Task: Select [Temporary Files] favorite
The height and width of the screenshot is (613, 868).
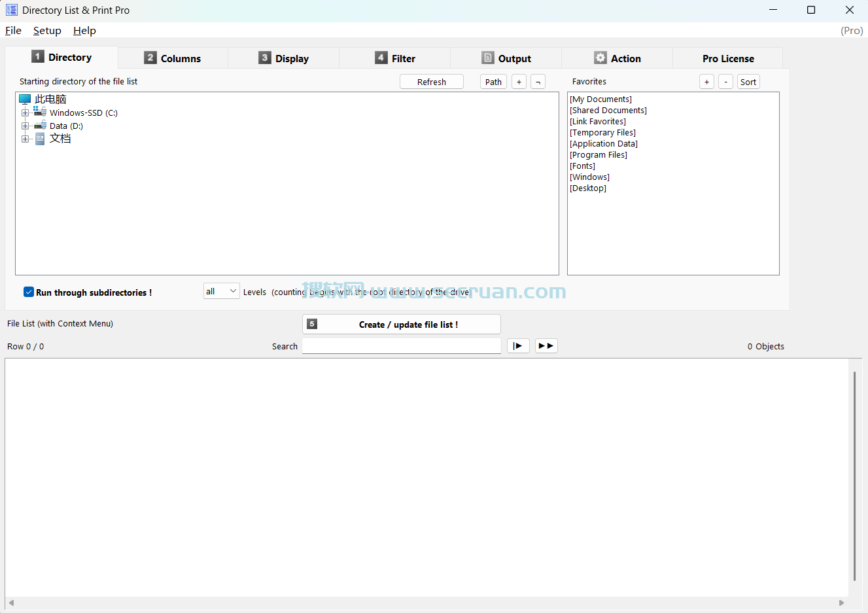Action: (x=602, y=133)
